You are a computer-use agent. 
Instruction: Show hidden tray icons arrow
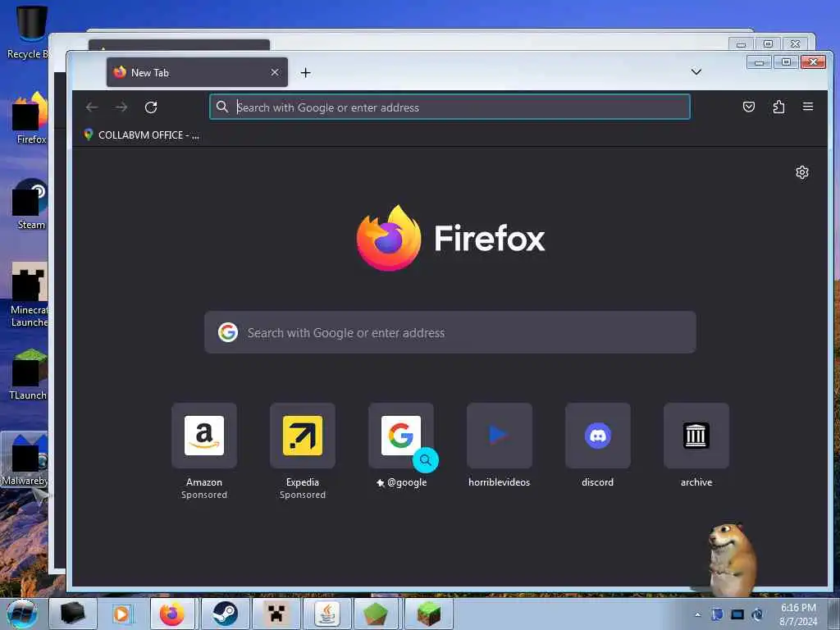click(x=697, y=614)
